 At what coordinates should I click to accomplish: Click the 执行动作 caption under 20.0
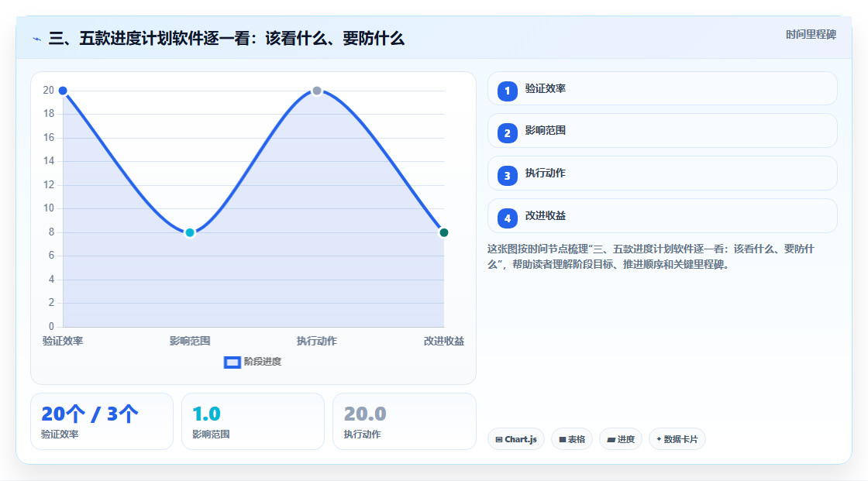click(362, 435)
